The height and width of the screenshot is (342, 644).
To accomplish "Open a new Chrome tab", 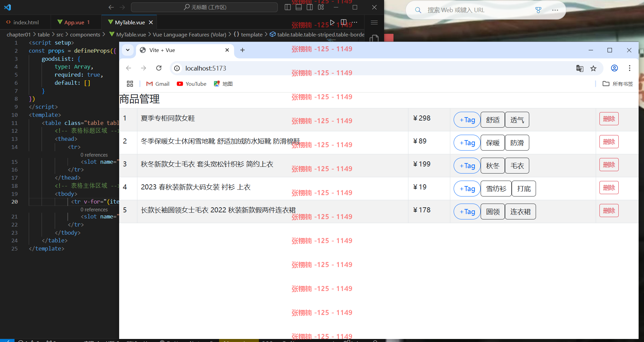I will (242, 50).
